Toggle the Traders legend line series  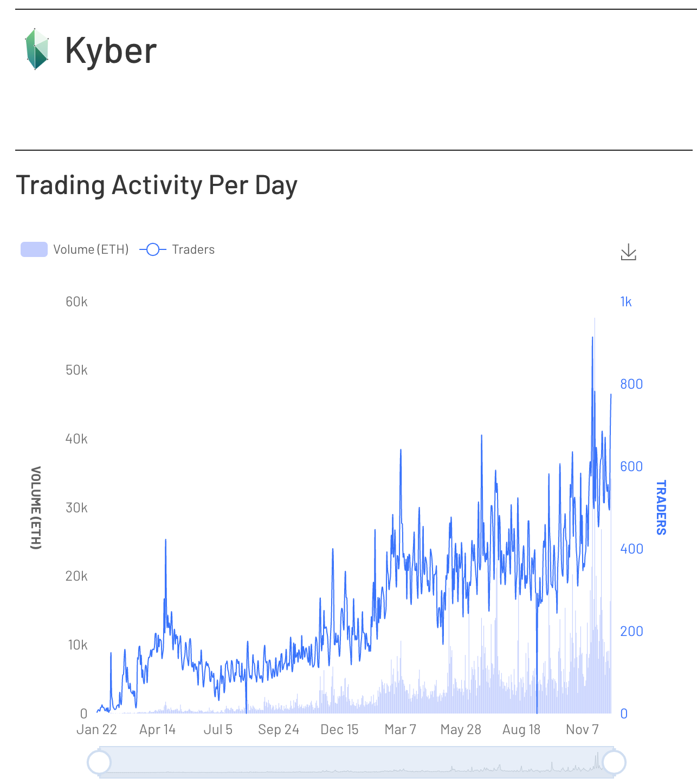pos(177,249)
